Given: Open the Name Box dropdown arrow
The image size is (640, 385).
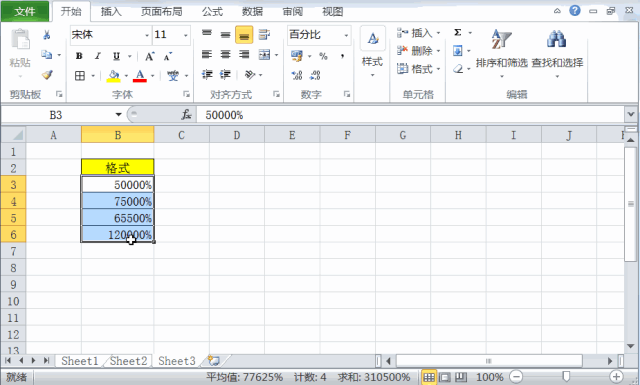Looking at the screenshot, I should click(118, 115).
